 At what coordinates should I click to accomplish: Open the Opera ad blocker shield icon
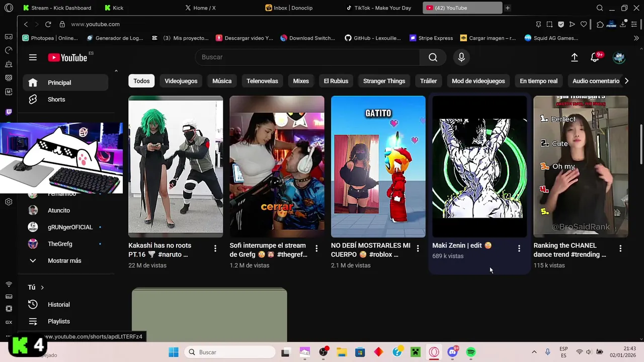click(x=561, y=24)
